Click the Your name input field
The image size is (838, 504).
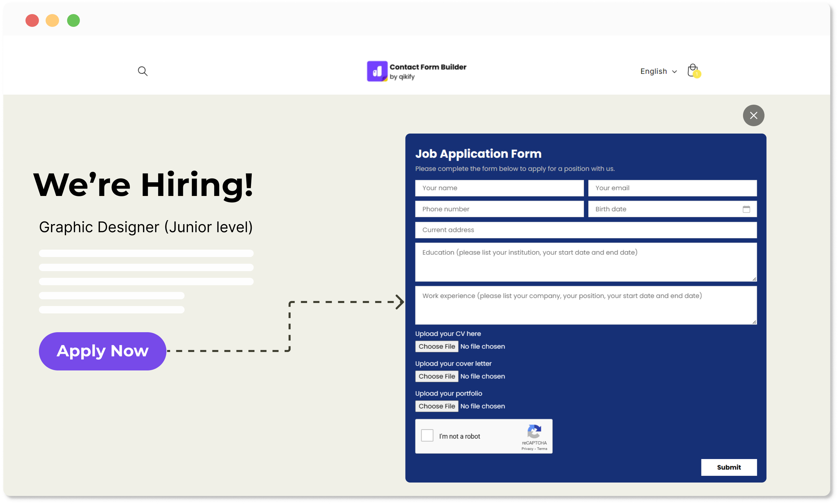499,187
